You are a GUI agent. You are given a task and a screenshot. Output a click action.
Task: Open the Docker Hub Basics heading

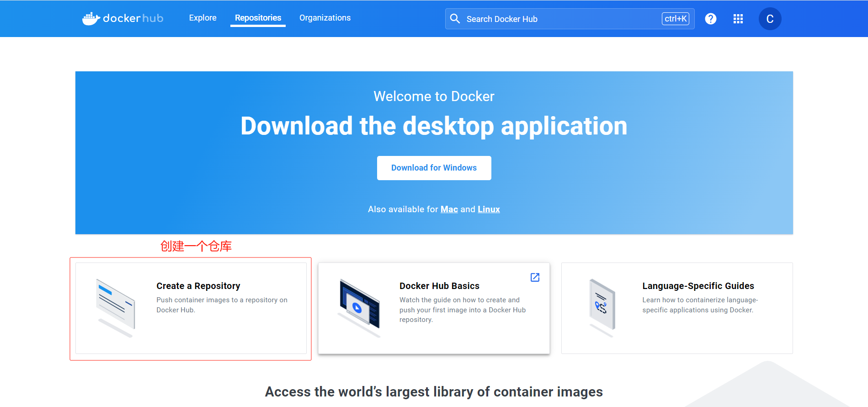(x=439, y=286)
